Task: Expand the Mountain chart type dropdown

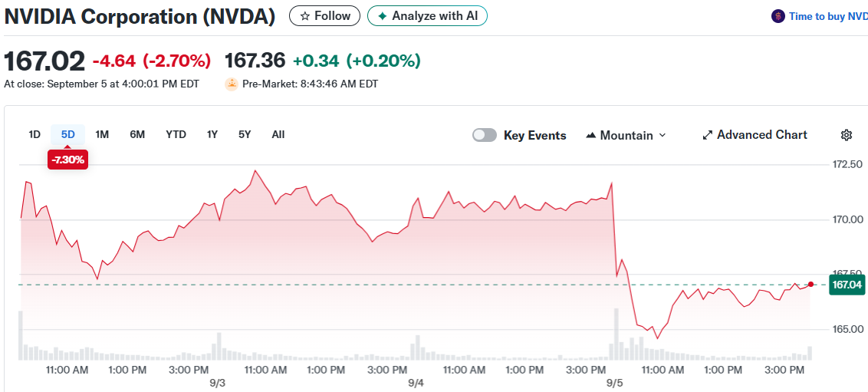Action: pyautogui.click(x=663, y=135)
